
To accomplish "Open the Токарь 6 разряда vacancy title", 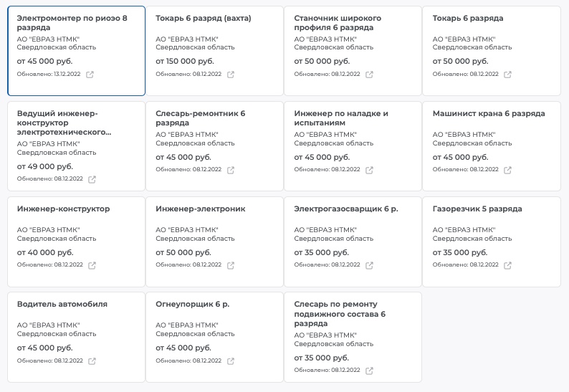I will [468, 18].
